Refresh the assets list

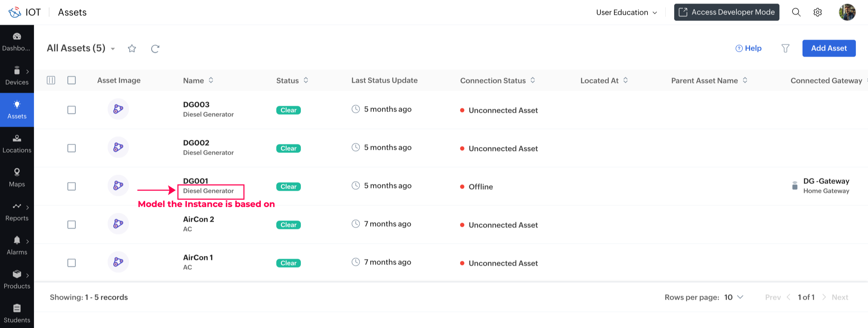[x=155, y=49]
